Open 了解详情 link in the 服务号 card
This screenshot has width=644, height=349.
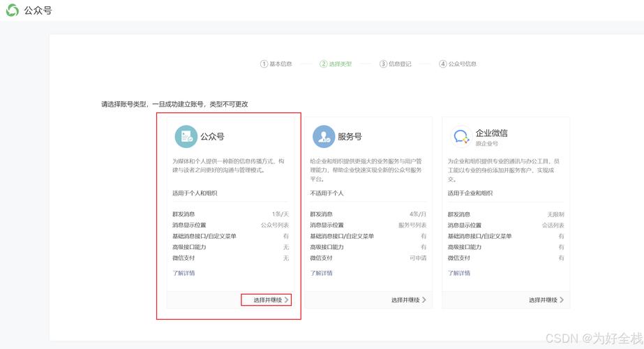(x=322, y=273)
